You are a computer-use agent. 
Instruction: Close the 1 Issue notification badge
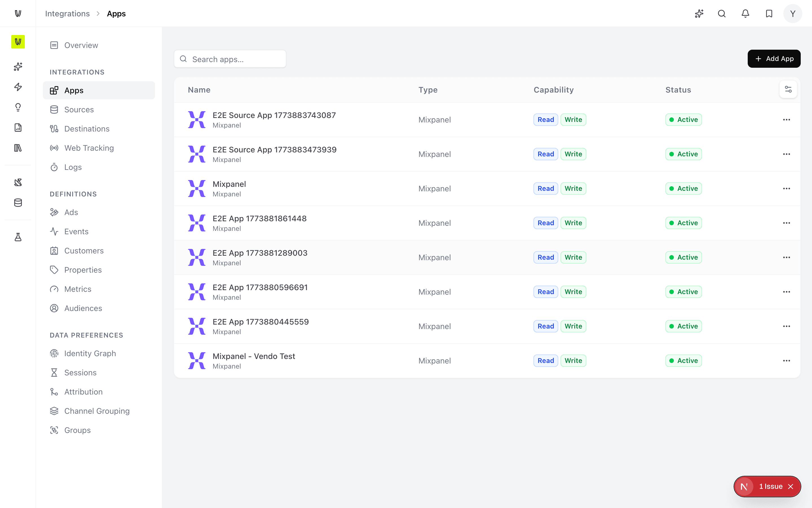point(791,487)
